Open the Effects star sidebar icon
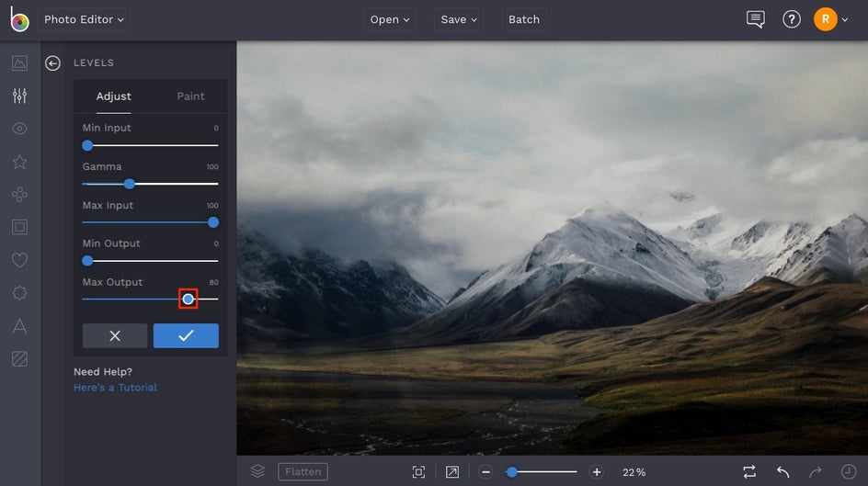868x486 pixels. [x=19, y=162]
